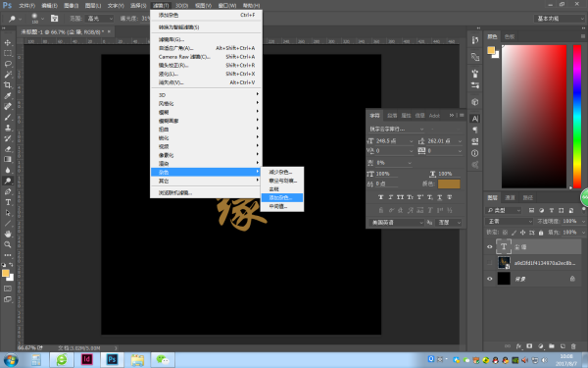Select the Zoom tool in toolbox
588x368 pixels.
[x=8, y=244]
